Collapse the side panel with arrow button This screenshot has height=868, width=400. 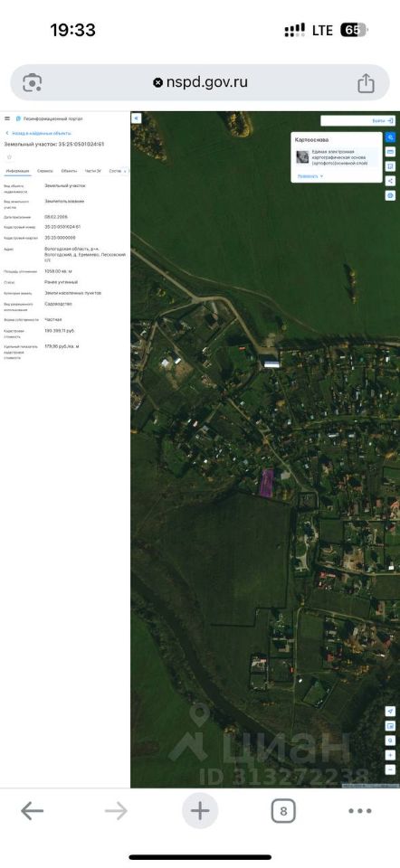click(137, 118)
